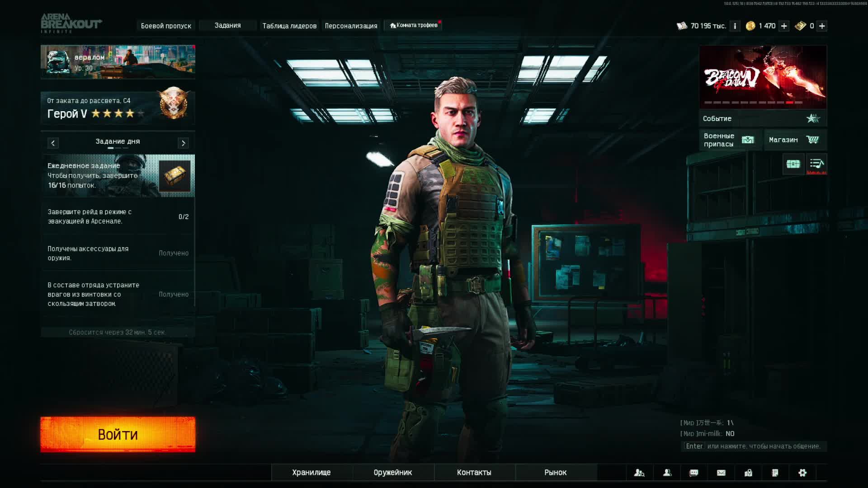Open the notes document icon
This screenshot has width=868, height=488.
tap(775, 473)
